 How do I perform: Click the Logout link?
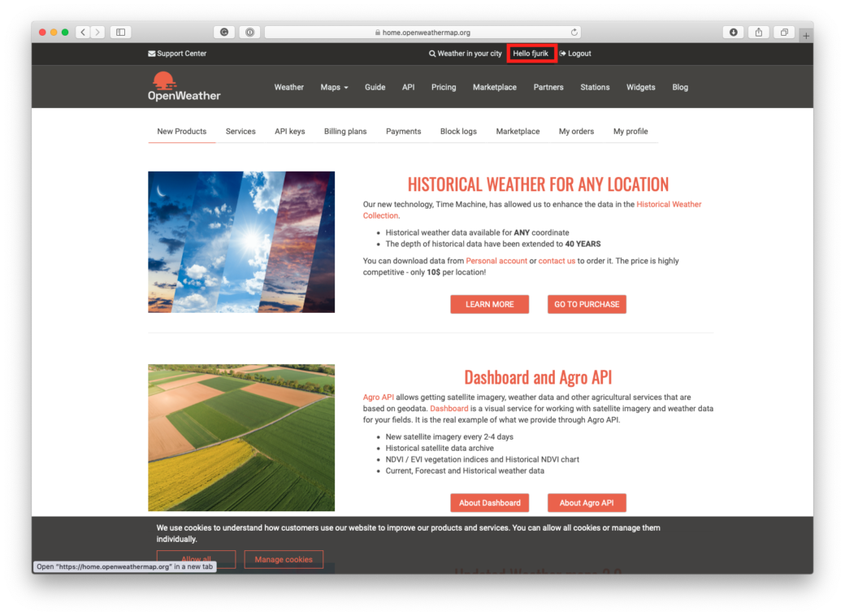[575, 54]
